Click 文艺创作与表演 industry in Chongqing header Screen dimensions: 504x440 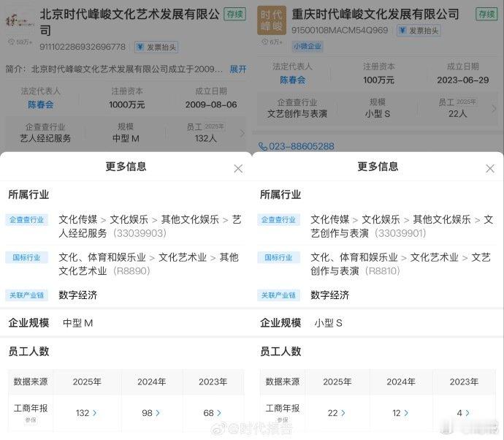coord(297,113)
